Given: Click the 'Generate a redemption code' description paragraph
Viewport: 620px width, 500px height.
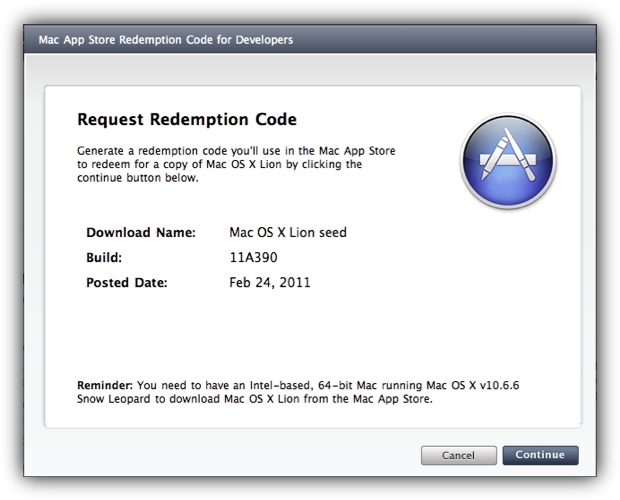Looking at the screenshot, I should pyautogui.click(x=236, y=164).
